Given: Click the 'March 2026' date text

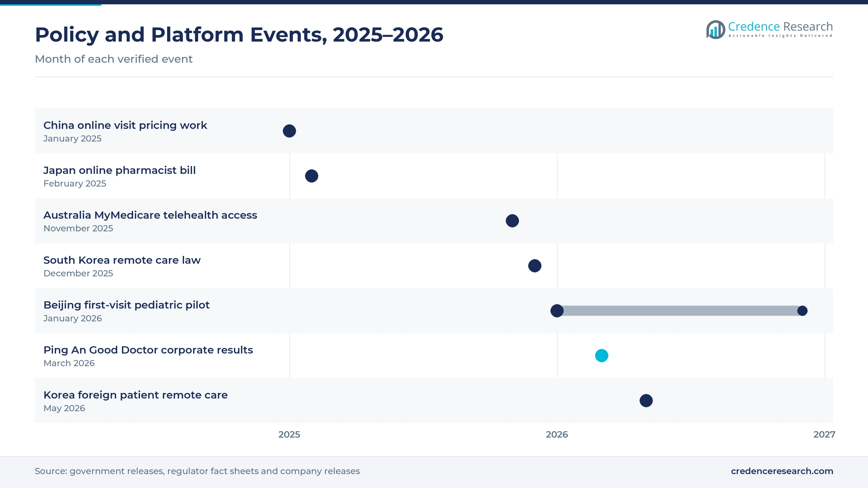Looking at the screenshot, I should (69, 363).
